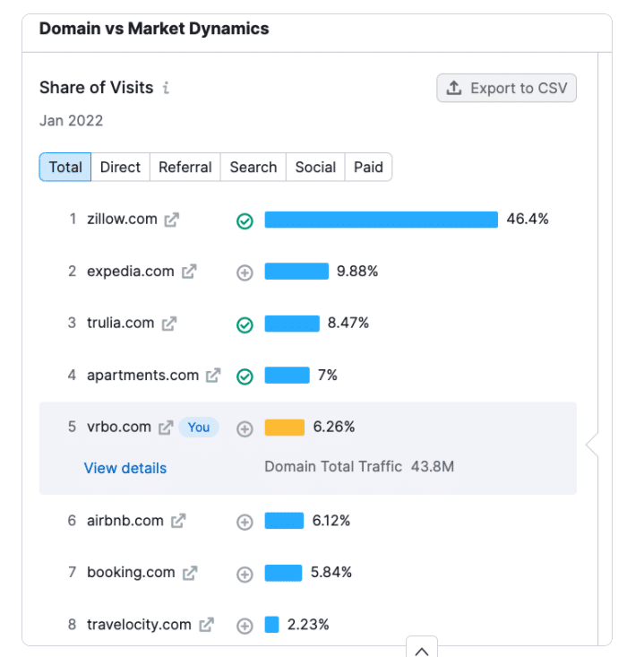Screen dimensions: 644x657
Task: Collapse list with bottom chevron up
Action: [422, 649]
